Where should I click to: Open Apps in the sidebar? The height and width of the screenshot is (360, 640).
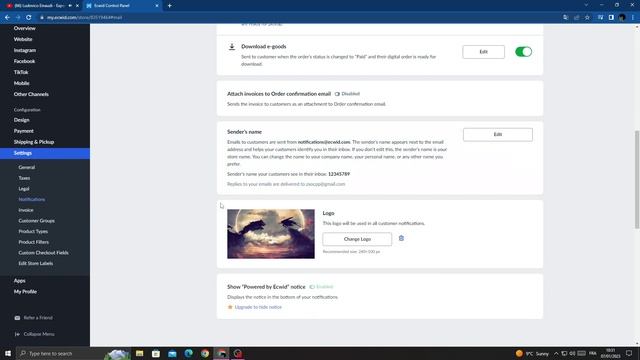[x=20, y=281]
